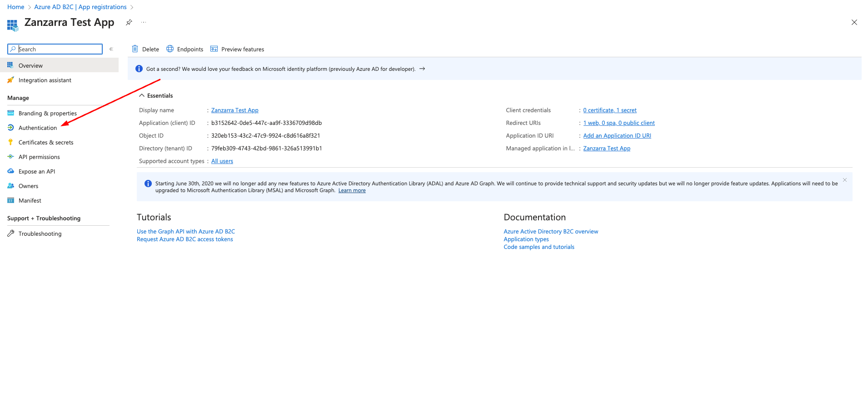
Task: Click the Expose an API cloud icon
Action: 10,171
